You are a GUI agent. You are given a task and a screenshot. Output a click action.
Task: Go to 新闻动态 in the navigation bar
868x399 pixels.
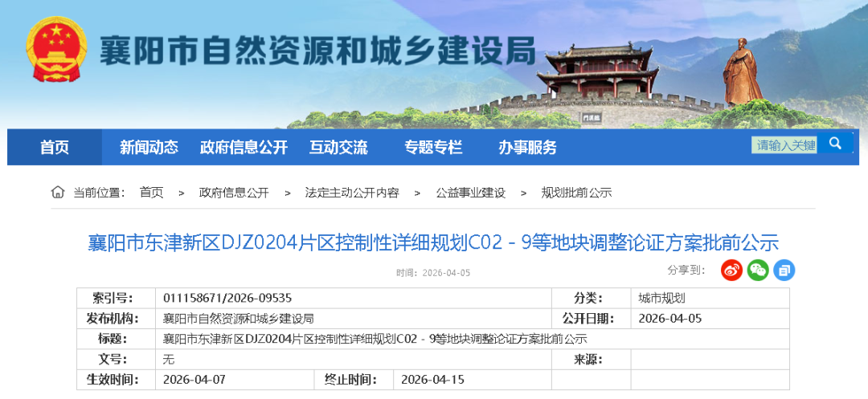coord(149,148)
